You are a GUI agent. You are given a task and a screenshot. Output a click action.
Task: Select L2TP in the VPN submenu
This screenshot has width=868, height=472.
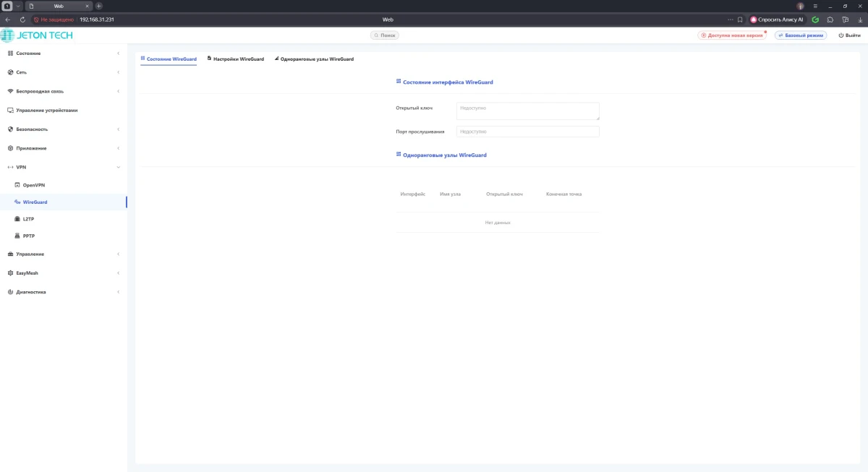[x=28, y=218]
